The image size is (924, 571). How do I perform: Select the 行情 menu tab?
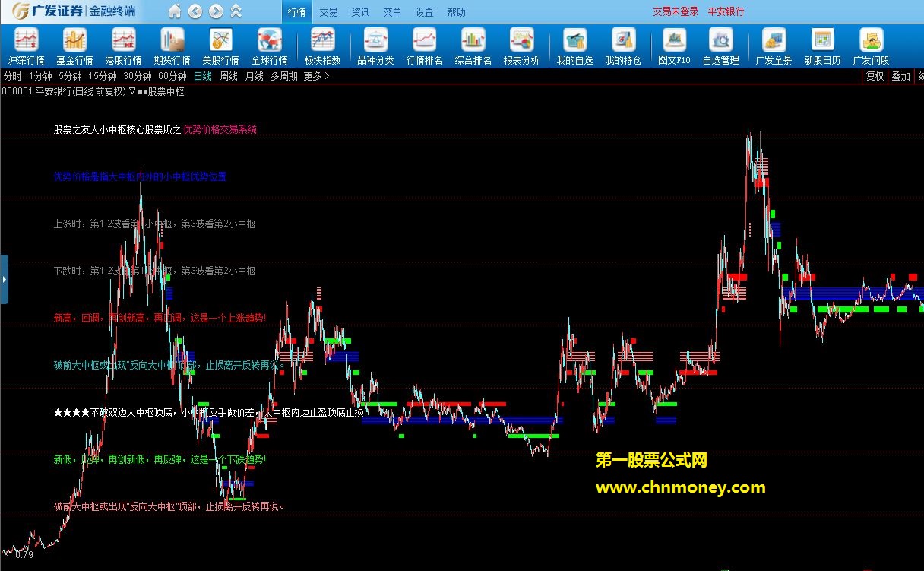pos(297,12)
